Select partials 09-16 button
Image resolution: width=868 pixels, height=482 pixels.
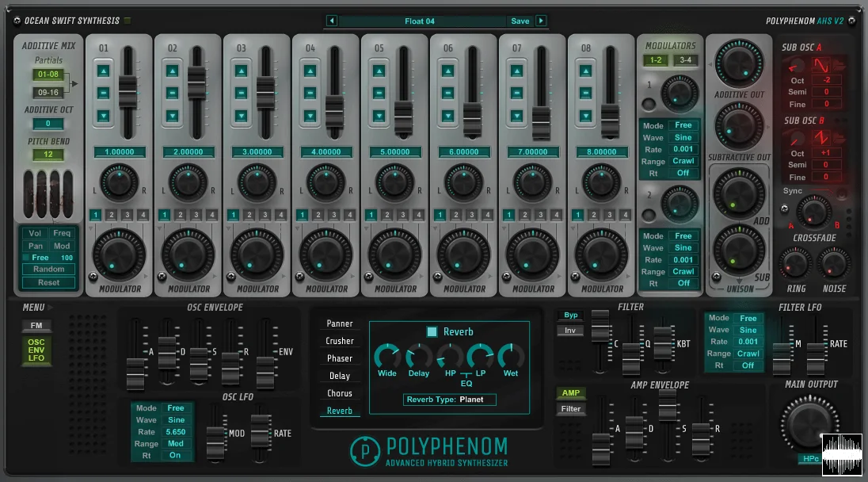coord(48,93)
